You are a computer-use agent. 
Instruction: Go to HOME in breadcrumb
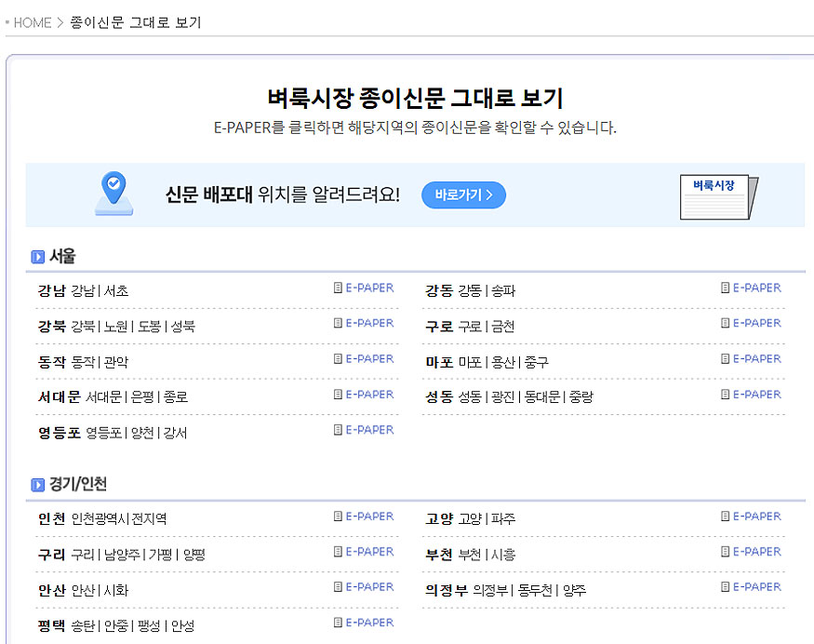tap(33, 23)
